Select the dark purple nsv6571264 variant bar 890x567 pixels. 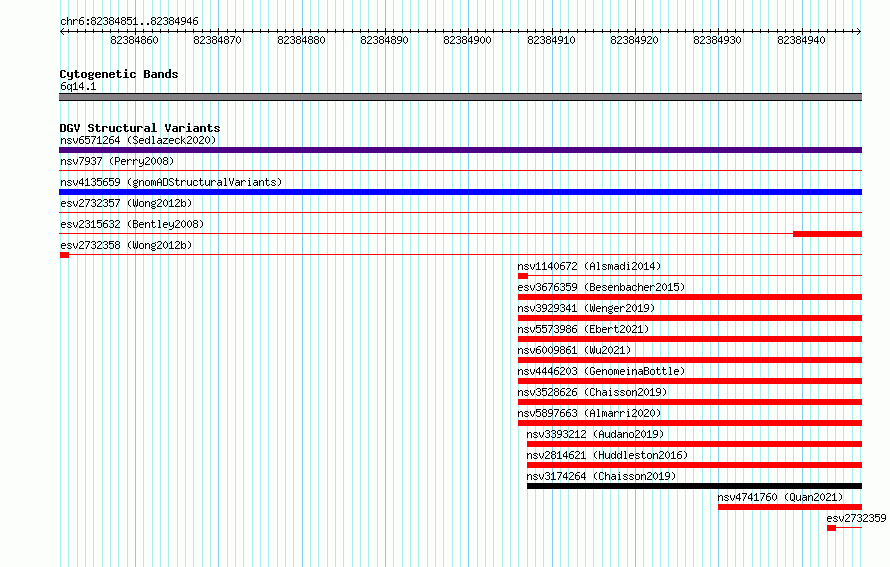tap(460, 150)
